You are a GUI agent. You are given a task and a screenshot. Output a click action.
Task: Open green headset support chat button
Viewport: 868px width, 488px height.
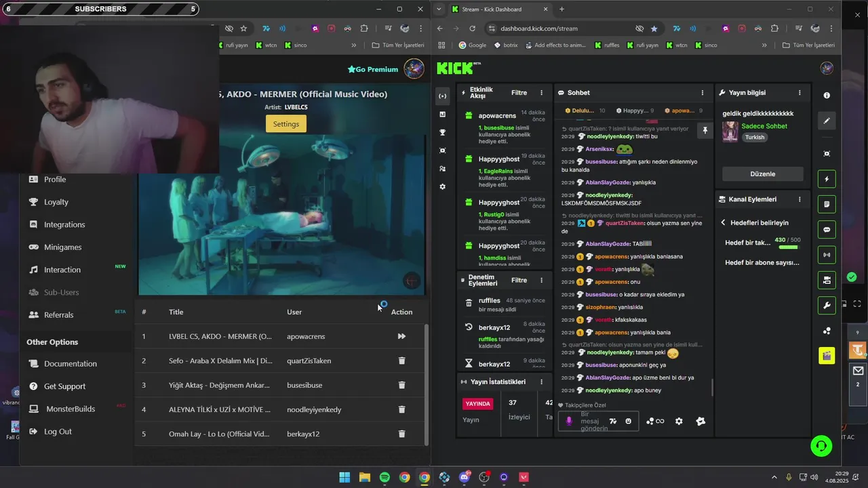[821, 445]
